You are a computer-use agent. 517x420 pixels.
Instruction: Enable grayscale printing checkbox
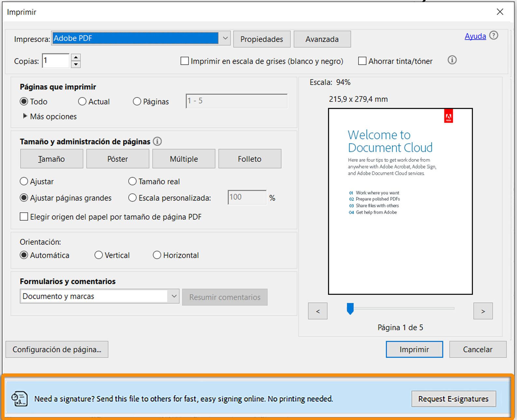click(185, 61)
